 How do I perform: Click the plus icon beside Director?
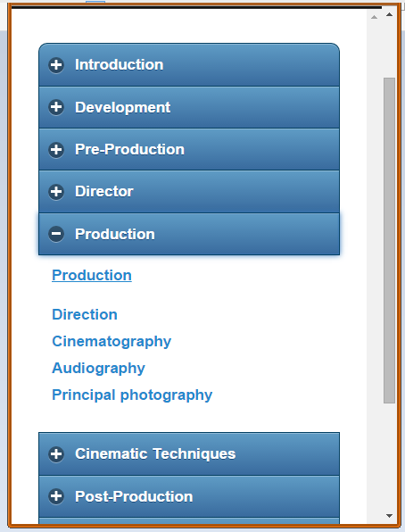pyautogui.click(x=56, y=192)
